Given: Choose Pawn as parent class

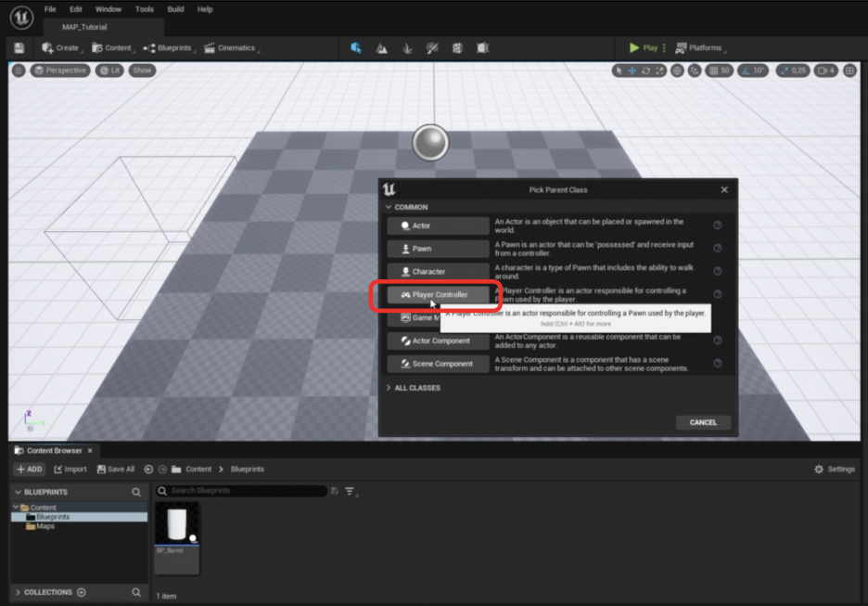Looking at the screenshot, I should (438, 249).
